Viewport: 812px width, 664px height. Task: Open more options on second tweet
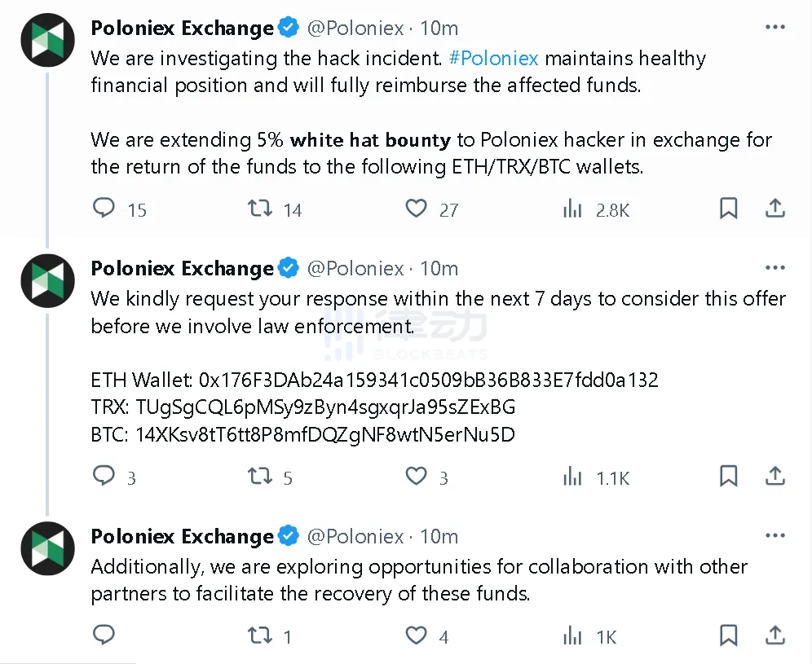click(775, 268)
